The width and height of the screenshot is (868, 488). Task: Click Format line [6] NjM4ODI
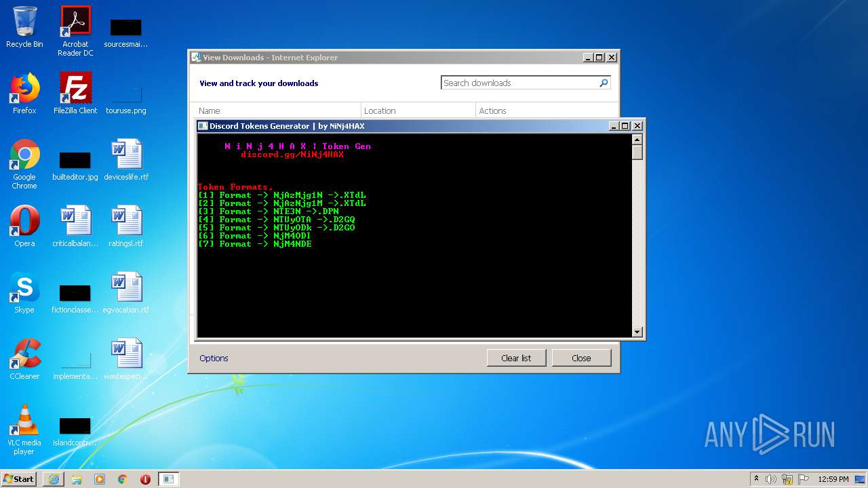coord(255,236)
